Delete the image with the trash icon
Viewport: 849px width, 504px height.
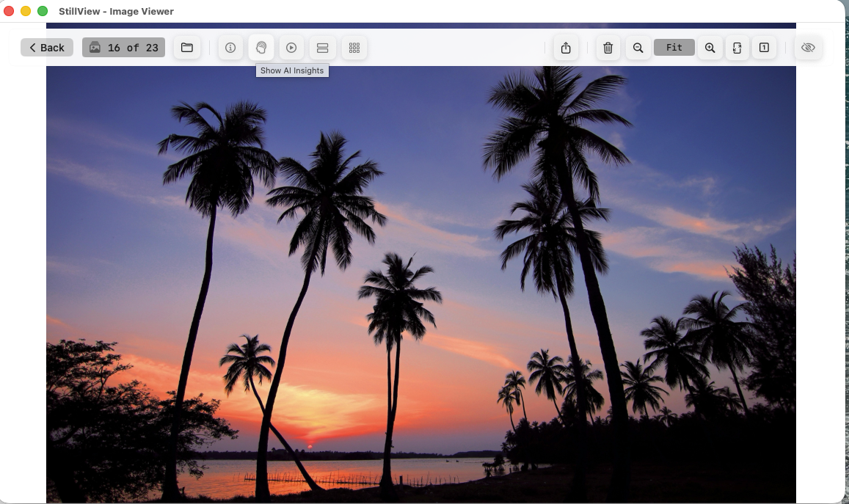[608, 48]
